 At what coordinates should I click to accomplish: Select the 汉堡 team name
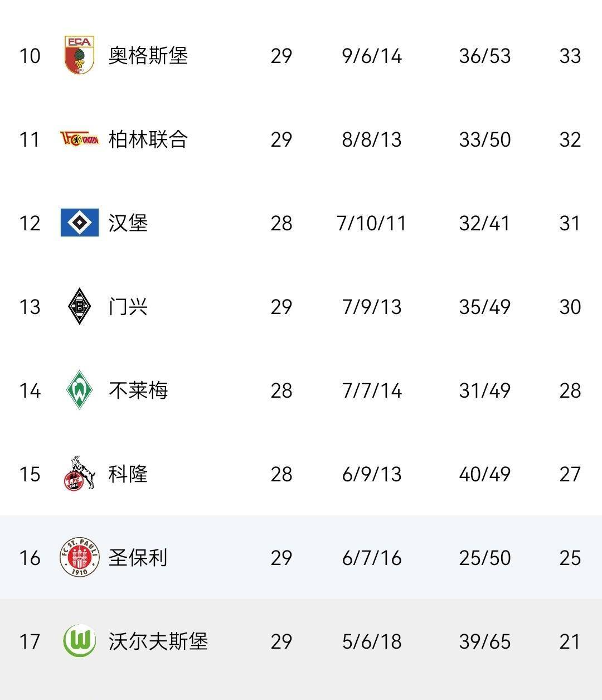[x=128, y=223]
